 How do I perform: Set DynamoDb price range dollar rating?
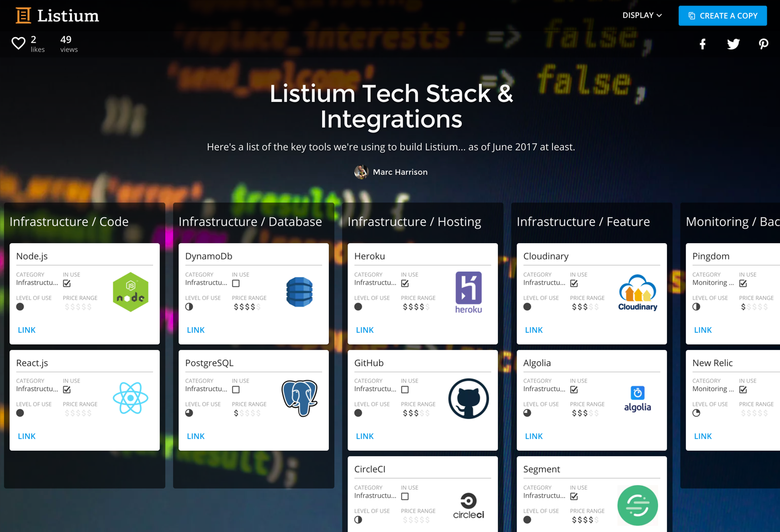click(247, 307)
